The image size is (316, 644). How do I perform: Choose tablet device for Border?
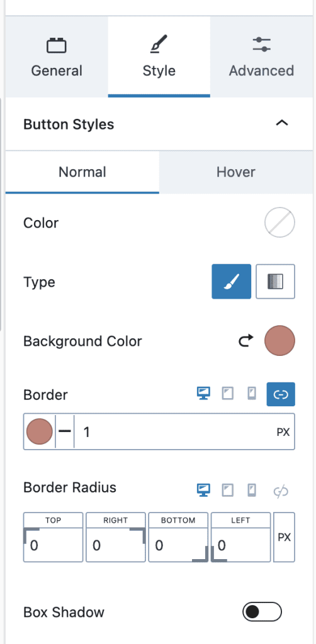[x=228, y=394]
